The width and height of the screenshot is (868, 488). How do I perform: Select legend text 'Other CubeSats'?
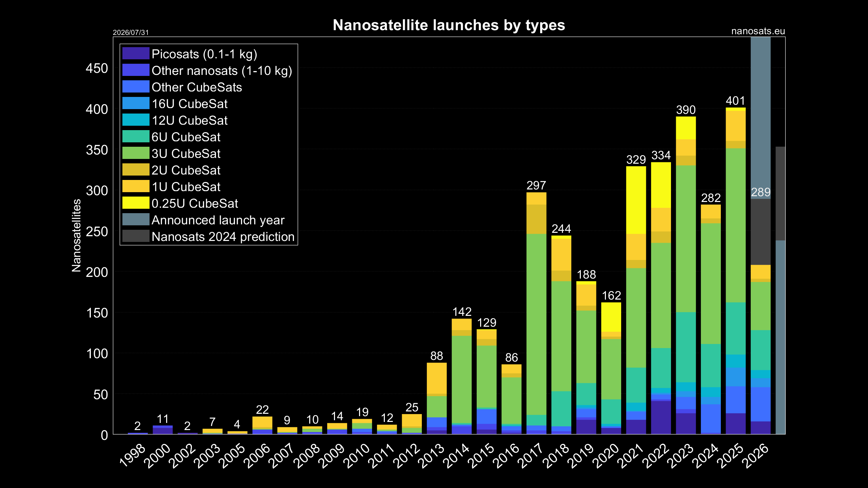pos(197,87)
